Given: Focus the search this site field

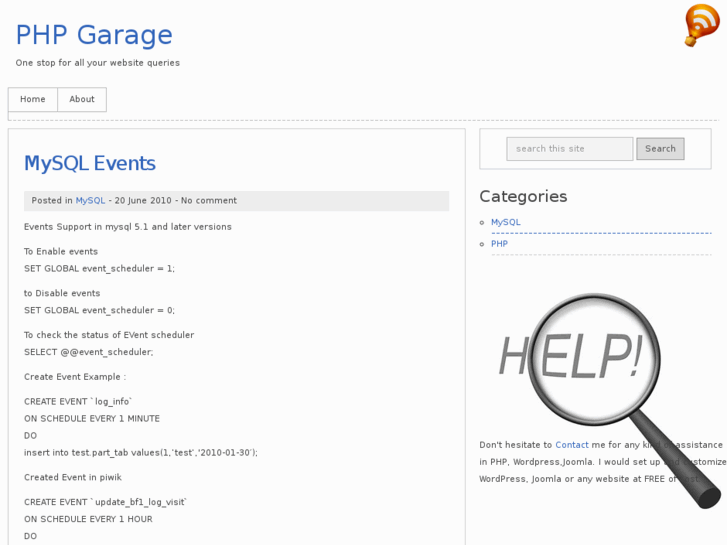Looking at the screenshot, I should (569, 149).
